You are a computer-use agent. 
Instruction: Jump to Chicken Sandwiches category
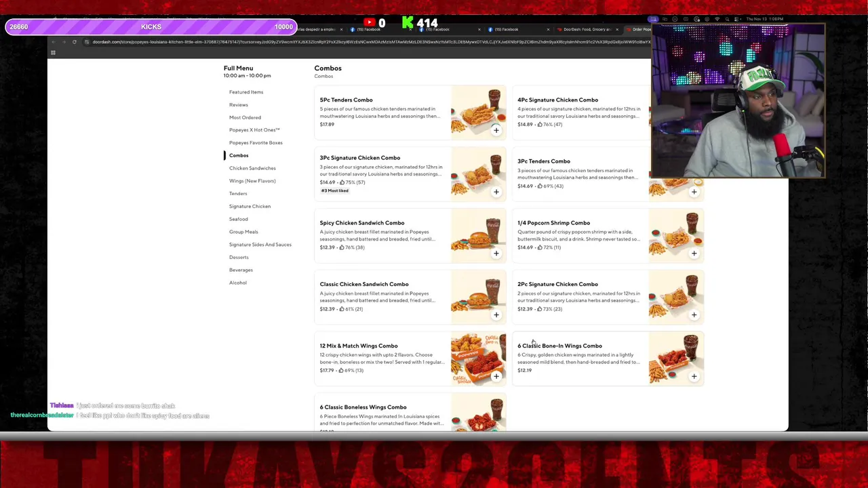pyautogui.click(x=252, y=168)
